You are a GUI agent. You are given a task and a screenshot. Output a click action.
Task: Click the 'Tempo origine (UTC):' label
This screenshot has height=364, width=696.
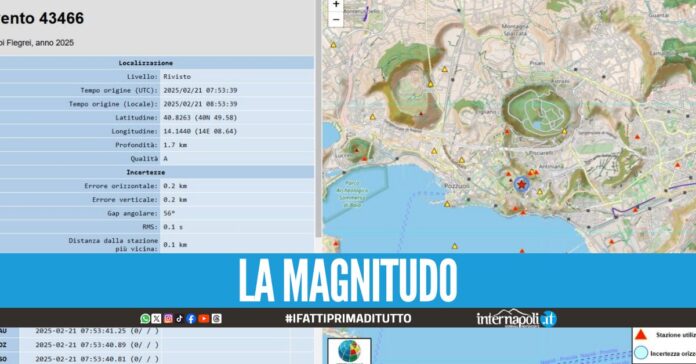pos(119,90)
